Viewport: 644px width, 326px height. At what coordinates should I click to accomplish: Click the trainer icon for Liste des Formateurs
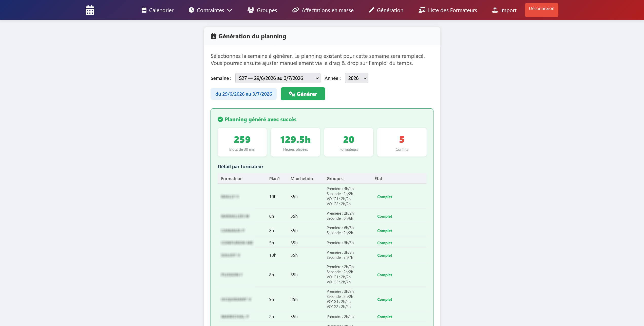click(x=422, y=10)
